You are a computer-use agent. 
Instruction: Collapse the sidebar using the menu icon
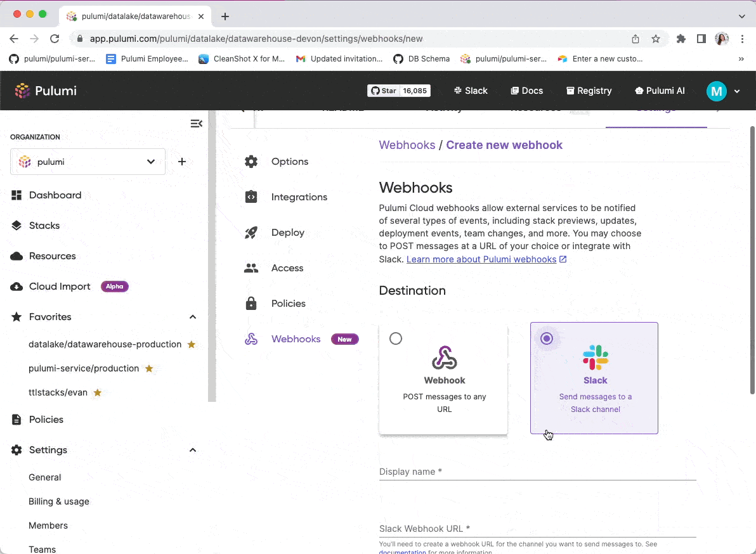(x=196, y=124)
